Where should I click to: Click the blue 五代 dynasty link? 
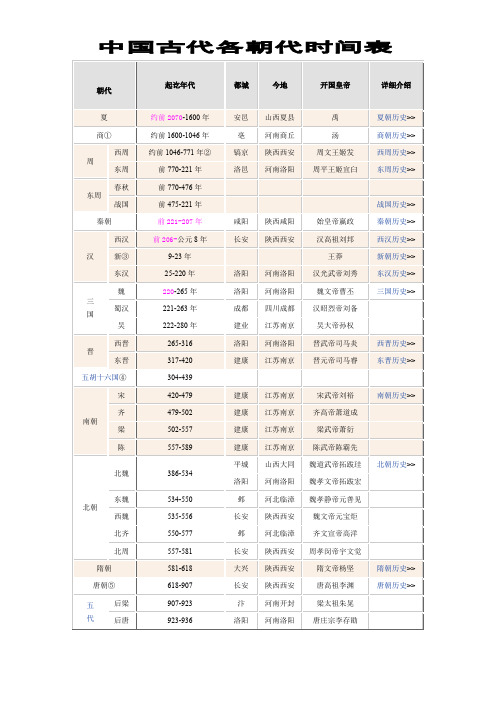point(90,612)
